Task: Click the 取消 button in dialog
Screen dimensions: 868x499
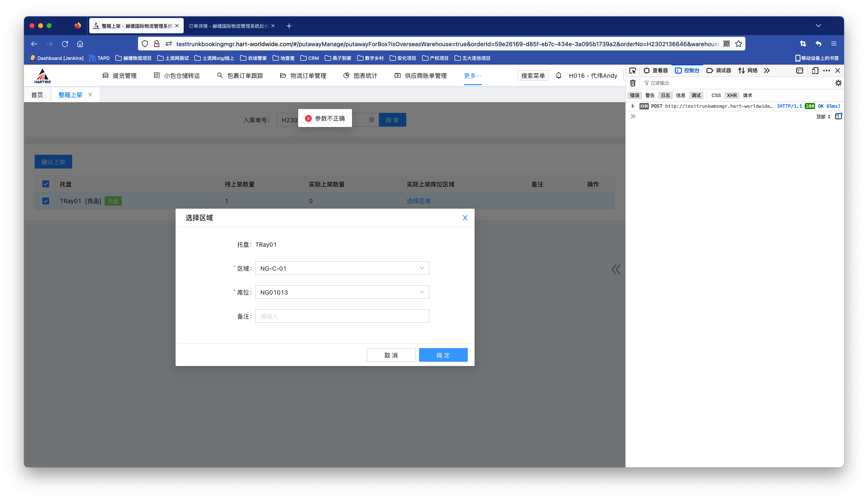Action: point(391,355)
